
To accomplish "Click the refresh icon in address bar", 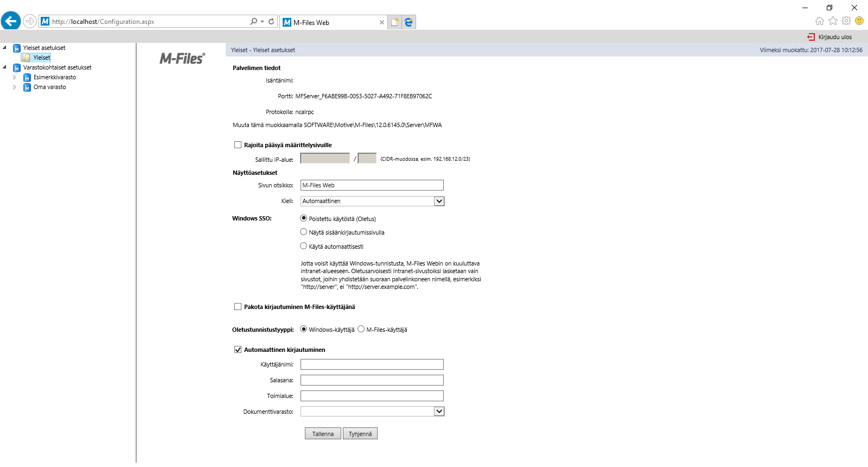I will 271,22.
